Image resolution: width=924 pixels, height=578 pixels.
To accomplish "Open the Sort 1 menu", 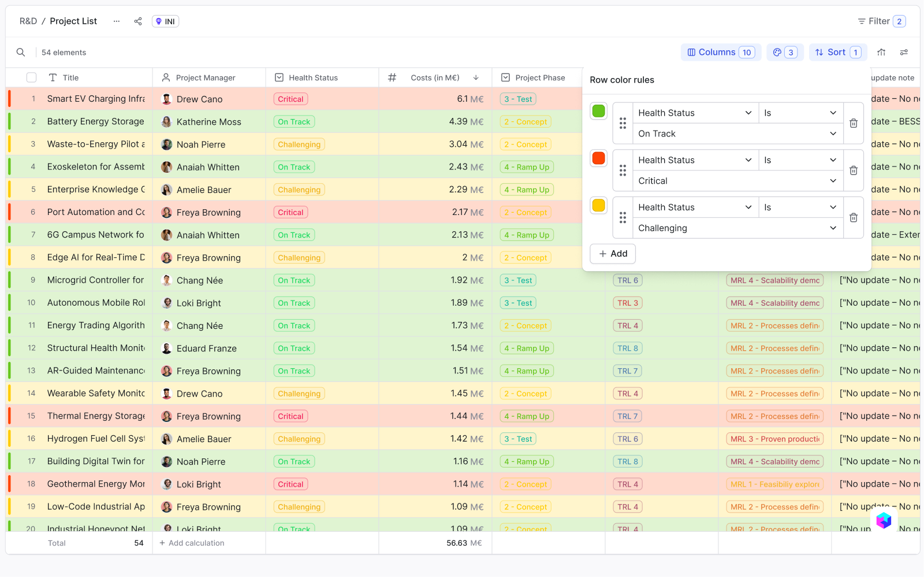I will [838, 53].
